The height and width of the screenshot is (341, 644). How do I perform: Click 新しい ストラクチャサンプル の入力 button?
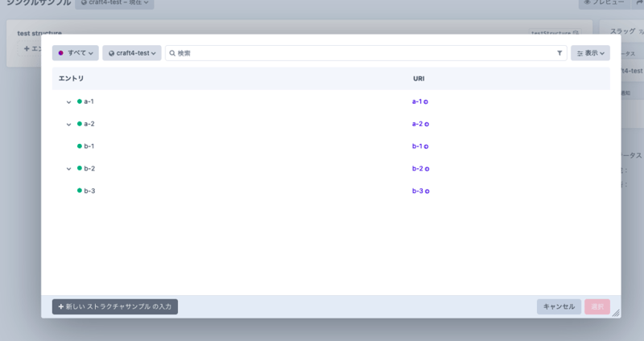[115, 306]
